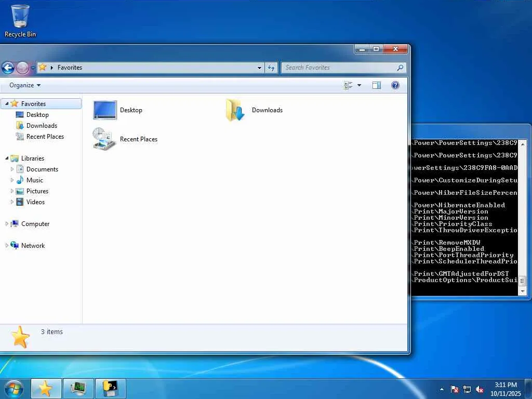The height and width of the screenshot is (399, 532).
Task: Click 'Print\BeepEnabled' line in console window
Action: point(449,249)
